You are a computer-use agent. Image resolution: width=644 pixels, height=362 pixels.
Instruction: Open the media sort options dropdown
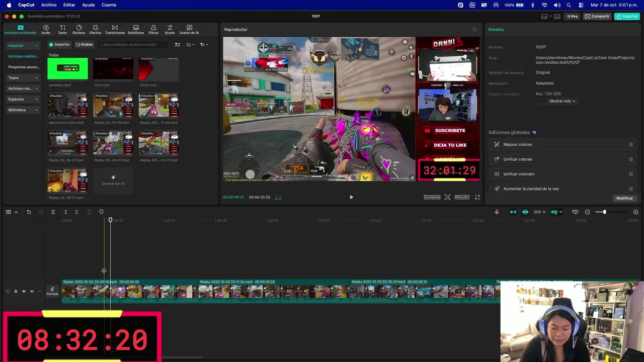click(190, 45)
